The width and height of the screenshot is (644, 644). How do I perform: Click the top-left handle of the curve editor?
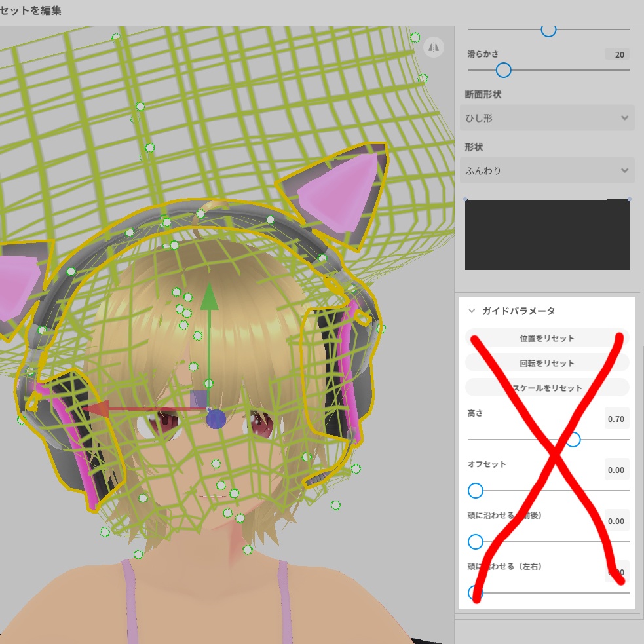tap(466, 198)
